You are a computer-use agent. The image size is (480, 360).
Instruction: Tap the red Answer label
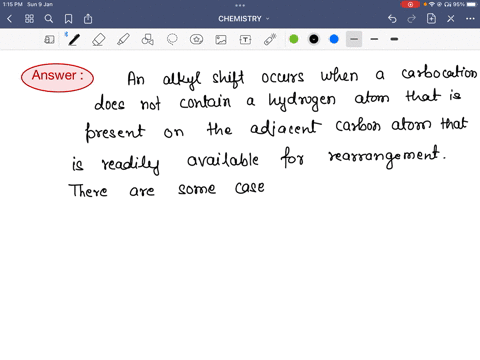click(57, 77)
